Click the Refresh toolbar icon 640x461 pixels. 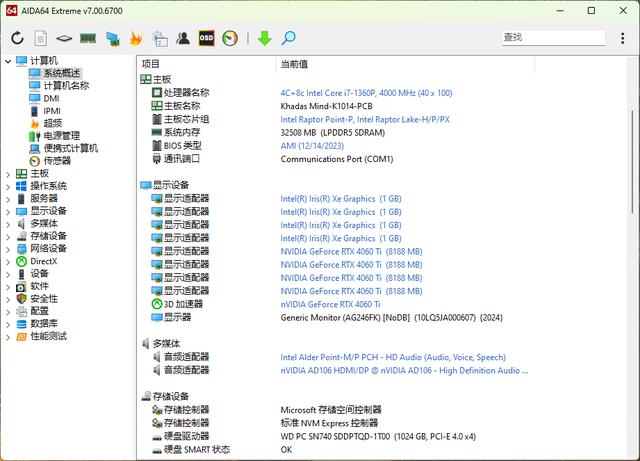pos(17,38)
